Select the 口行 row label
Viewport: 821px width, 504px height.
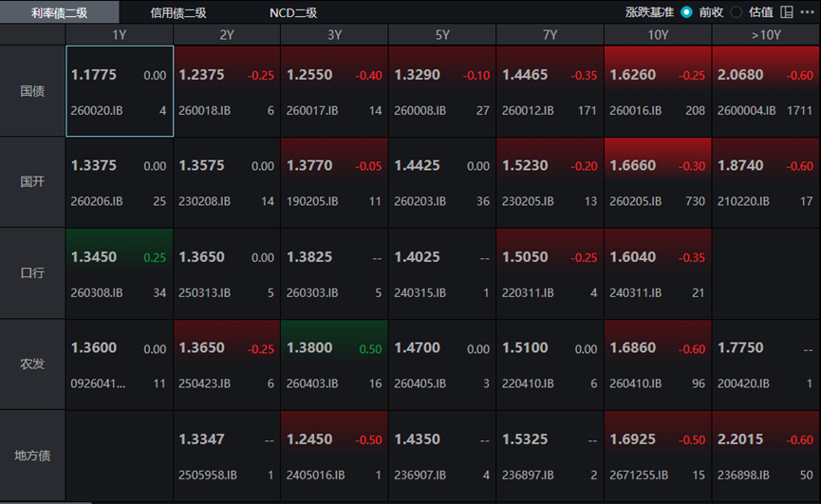(x=32, y=272)
